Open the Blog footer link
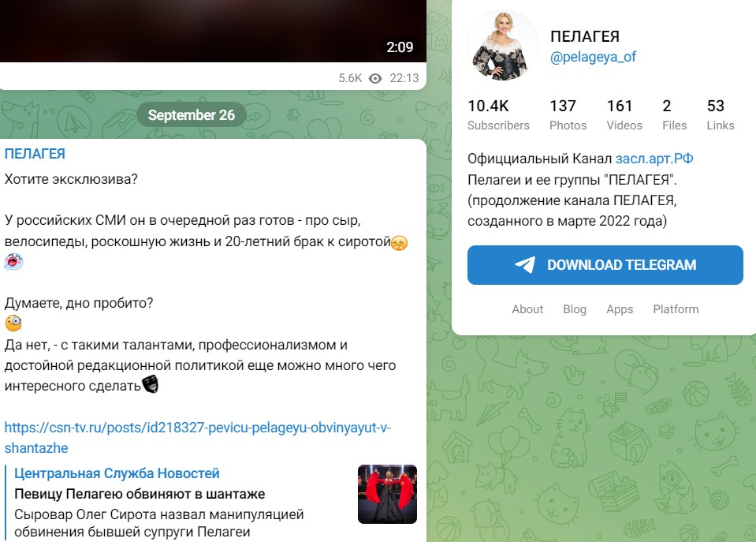This screenshot has height=542, width=756. coord(575,309)
